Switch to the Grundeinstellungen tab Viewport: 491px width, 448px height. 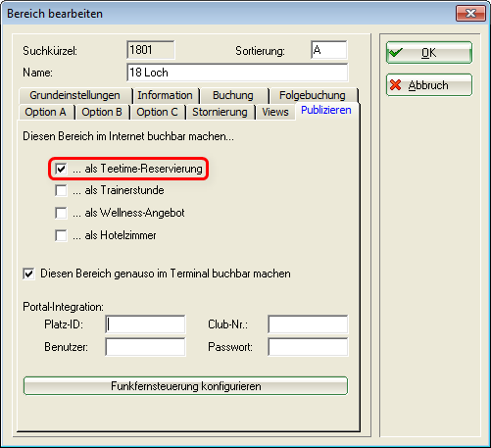(x=74, y=95)
